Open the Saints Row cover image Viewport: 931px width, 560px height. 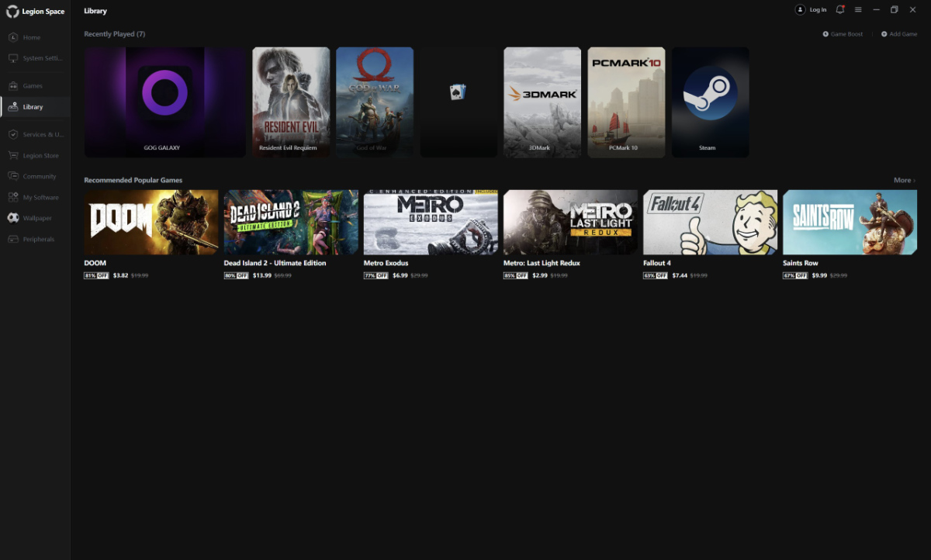[x=850, y=222]
